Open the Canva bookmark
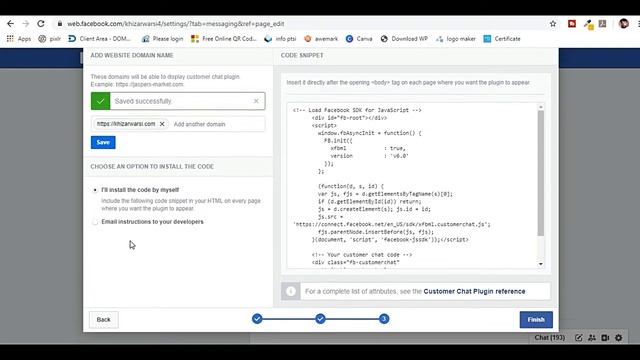The width and height of the screenshot is (640, 360). coord(359,39)
